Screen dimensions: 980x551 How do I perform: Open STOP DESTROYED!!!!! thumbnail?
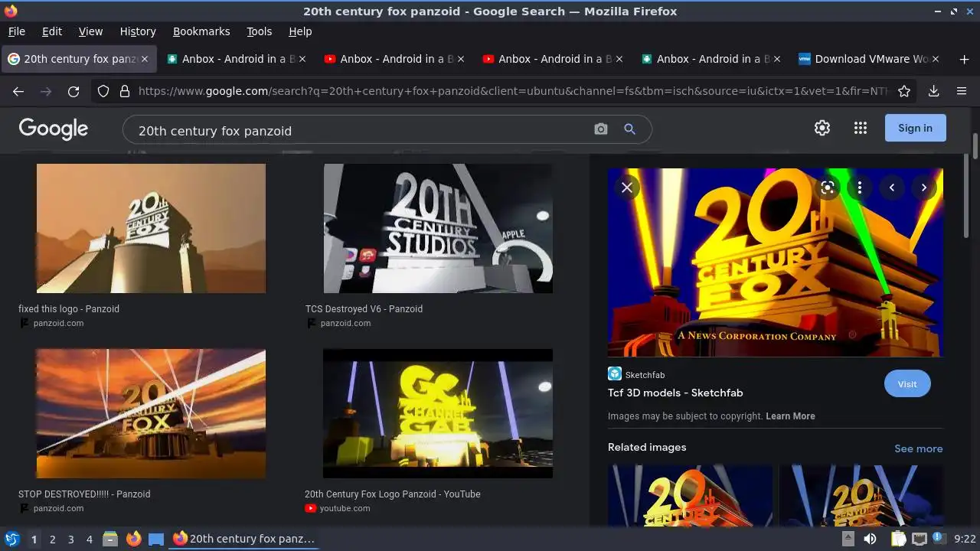[x=151, y=413]
